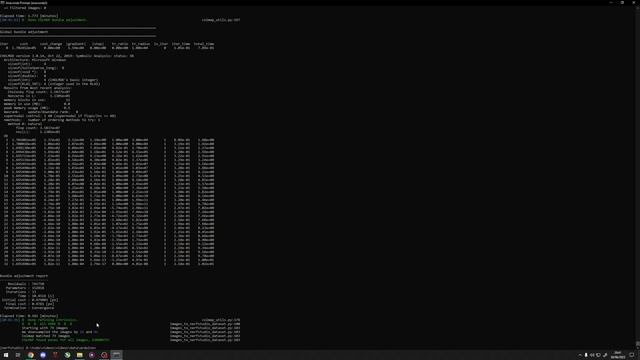
Task: Open the green round taskbar app icon
Action: click(67, 355)
